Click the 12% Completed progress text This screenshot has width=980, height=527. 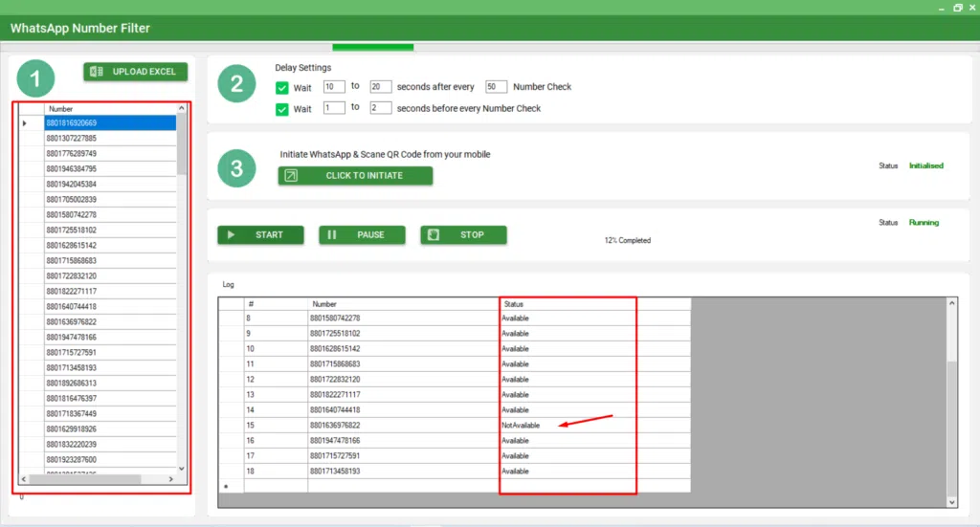click(628, 240)
